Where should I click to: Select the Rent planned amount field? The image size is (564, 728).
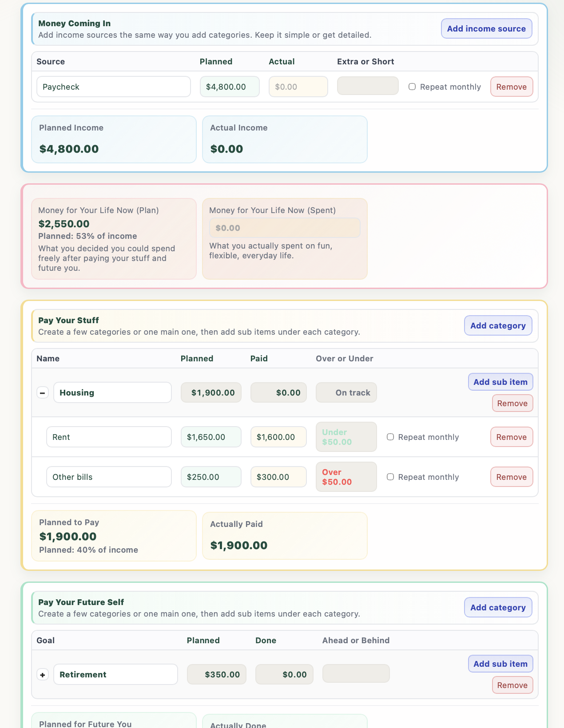click(x=211, y=437)
